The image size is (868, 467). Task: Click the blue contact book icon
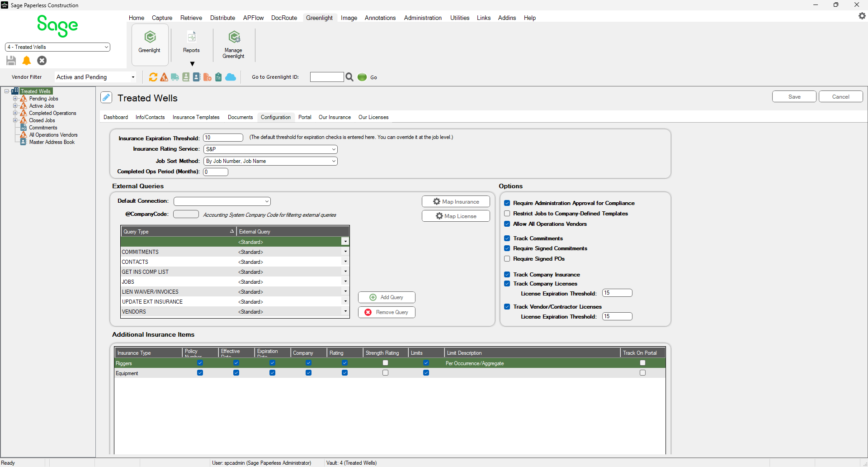tap(197, 77)
